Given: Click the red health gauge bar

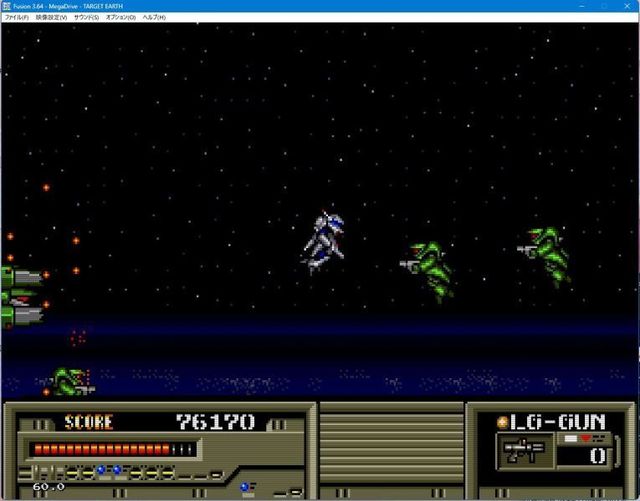Looking at the screenshot, I should [114, 450].
